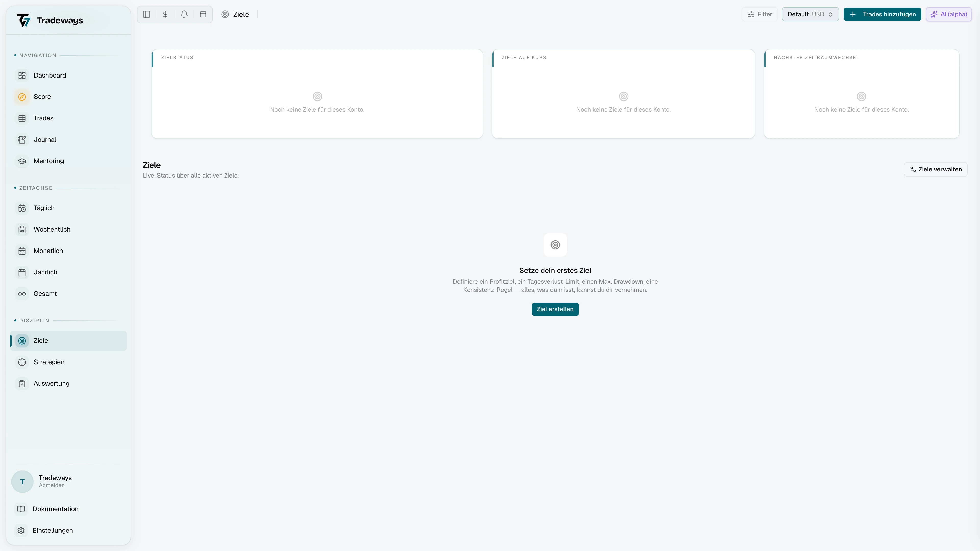Open AI (alpha) assistant
The width and height of the screenshot is (980, 551).
[949, 15]
